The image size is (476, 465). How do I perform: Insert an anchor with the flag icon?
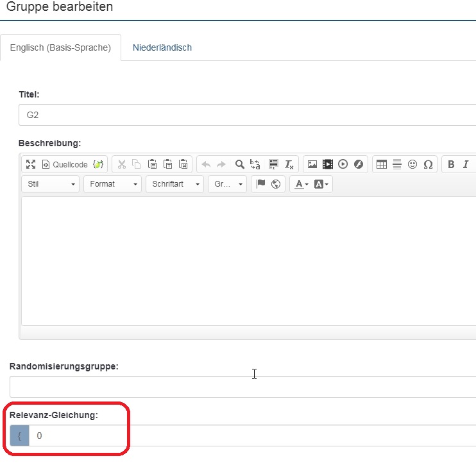pos(260,184)
